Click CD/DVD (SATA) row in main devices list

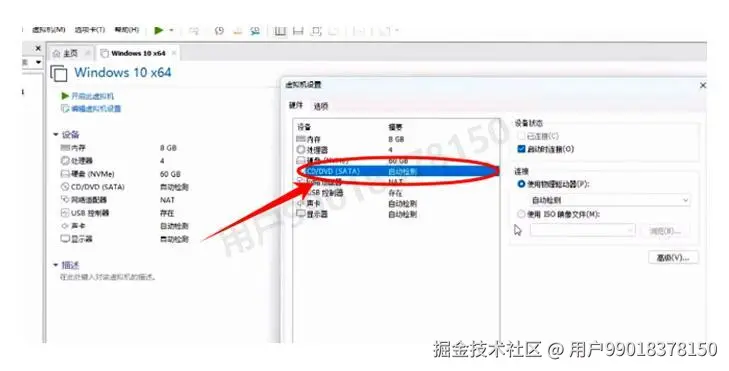click(125, 187)
